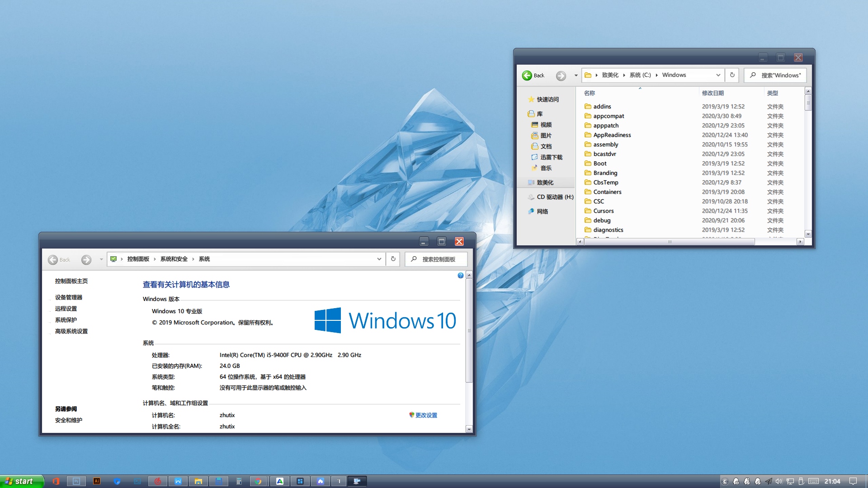Open control panel address bar dropdown

click(379, 259)
